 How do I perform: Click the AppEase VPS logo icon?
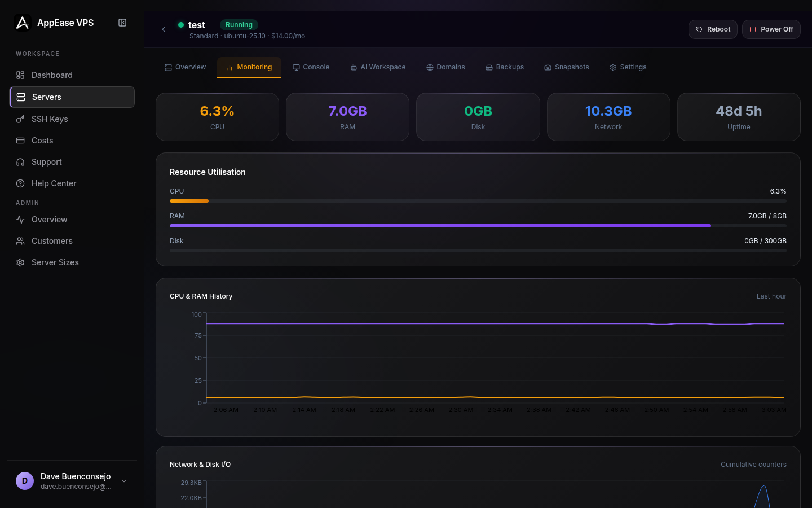22,23
